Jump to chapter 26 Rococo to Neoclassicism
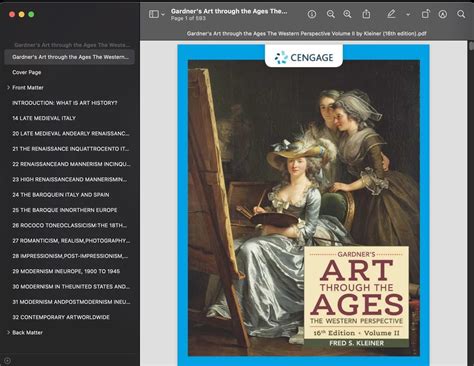 [x=70, y=225]
